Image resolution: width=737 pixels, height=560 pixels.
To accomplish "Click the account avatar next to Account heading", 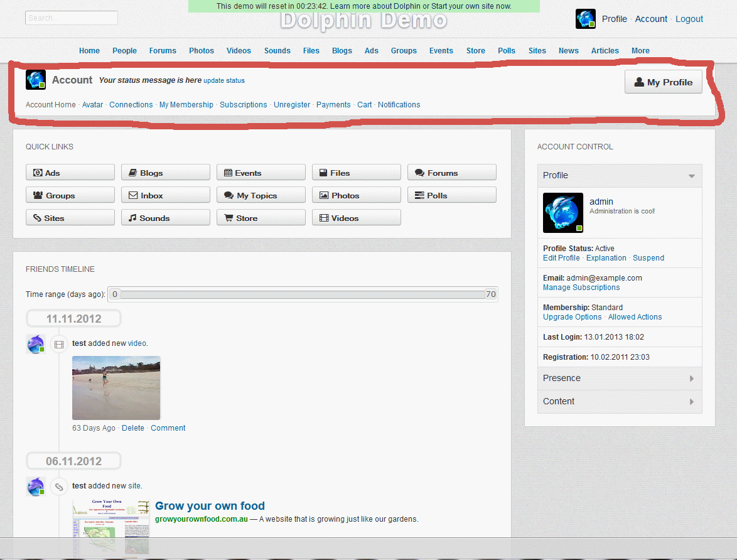I will coord(36,80).
